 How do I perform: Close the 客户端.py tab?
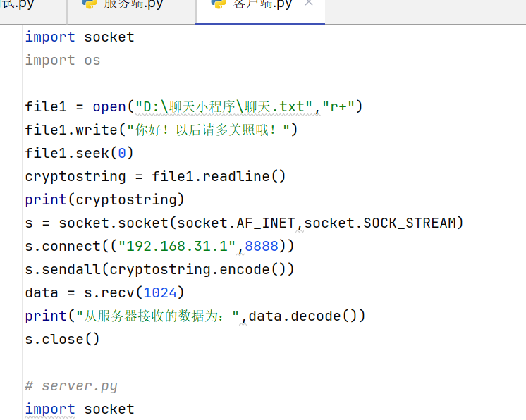(308, 4)
